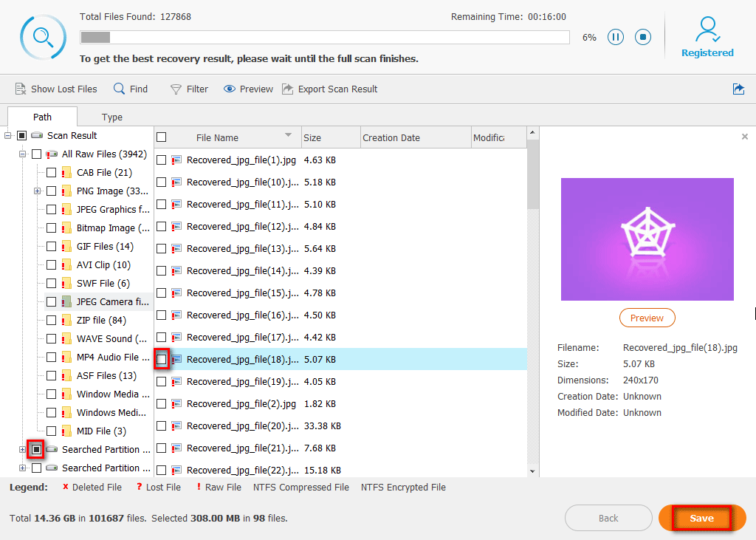Click the CAB File folder icon
This screenshot has height=540, width=756.
[66, 173]
